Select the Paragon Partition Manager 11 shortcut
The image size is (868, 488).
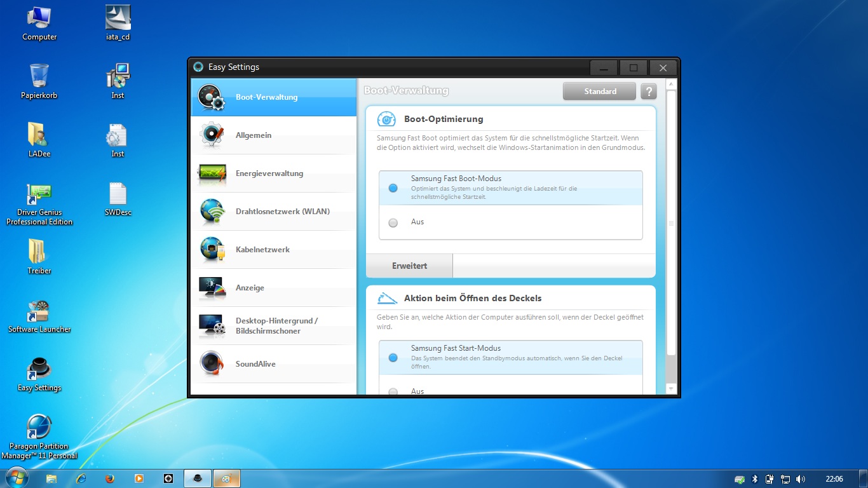39,427
